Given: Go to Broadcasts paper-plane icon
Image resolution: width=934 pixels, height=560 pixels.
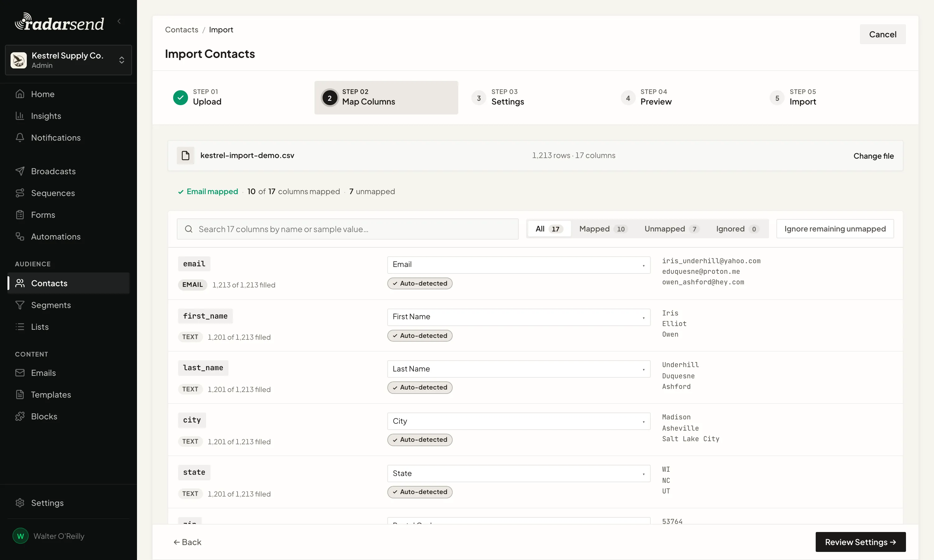Looking at the screenshot, I should pos(20,171).
